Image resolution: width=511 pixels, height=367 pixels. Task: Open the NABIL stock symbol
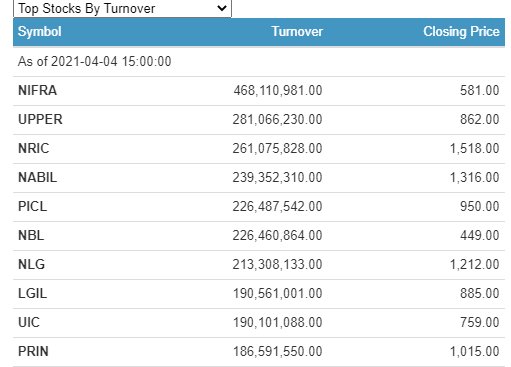(38, 178)
